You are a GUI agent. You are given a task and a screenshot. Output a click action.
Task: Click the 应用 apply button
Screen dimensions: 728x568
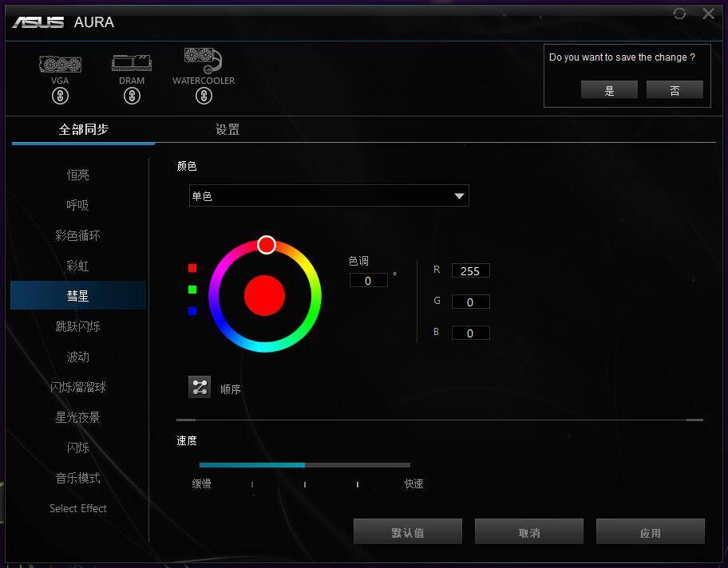coord(650,531)
